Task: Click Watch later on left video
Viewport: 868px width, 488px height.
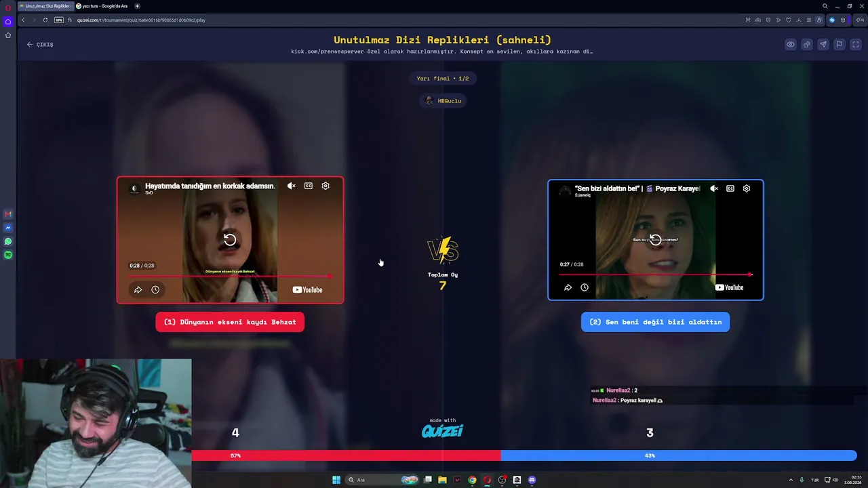Action: 155,290
